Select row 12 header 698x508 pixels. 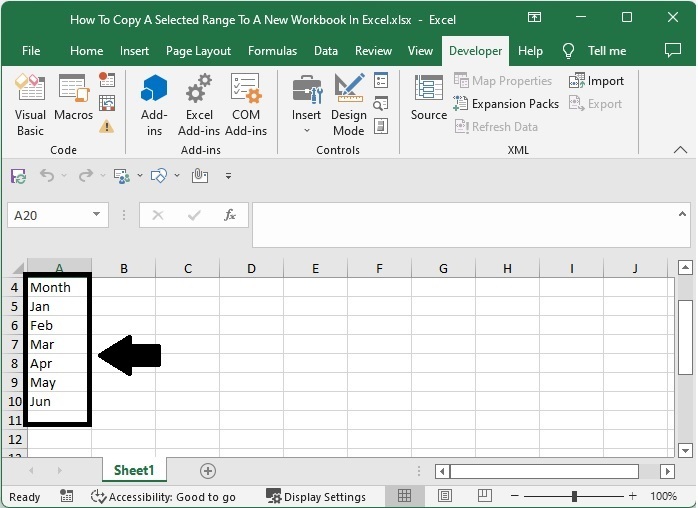(15, 439)
